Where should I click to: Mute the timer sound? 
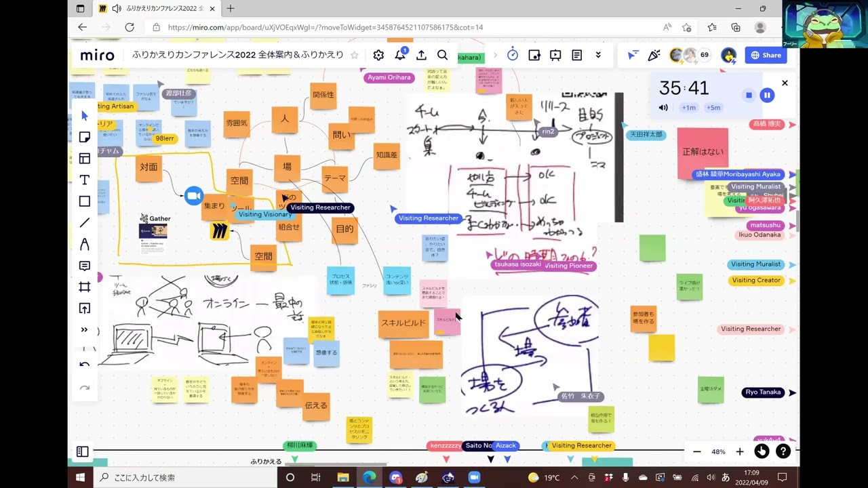click(x=663, y=108)
